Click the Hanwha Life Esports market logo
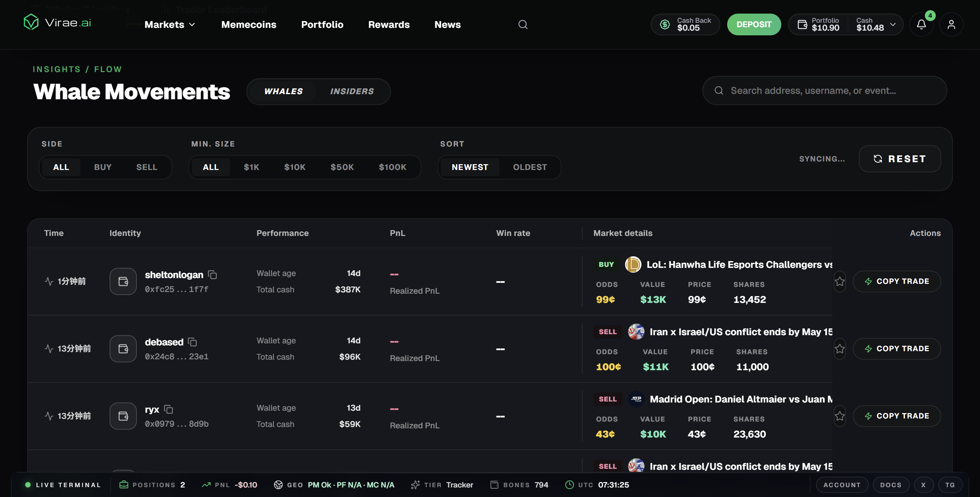980x497 pixels. click(x=633, y=264)
